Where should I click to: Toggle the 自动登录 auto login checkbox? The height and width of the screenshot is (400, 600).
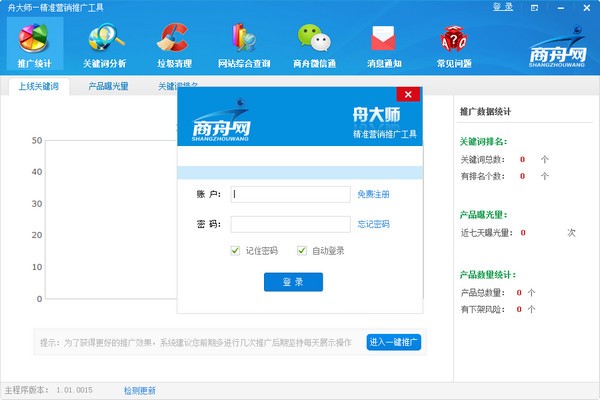tap(302, 250)
